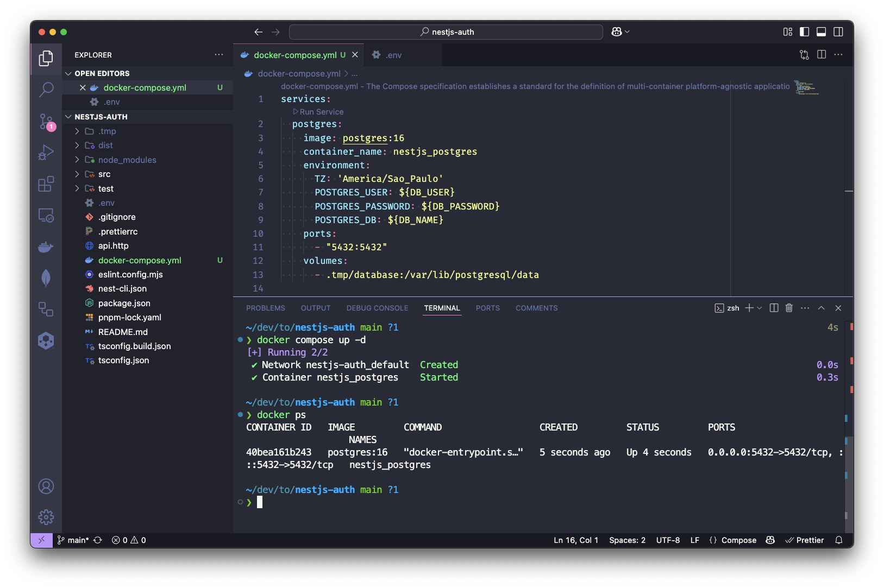Expand the .tmp folder
884x588 pixels.
point(77,131)
